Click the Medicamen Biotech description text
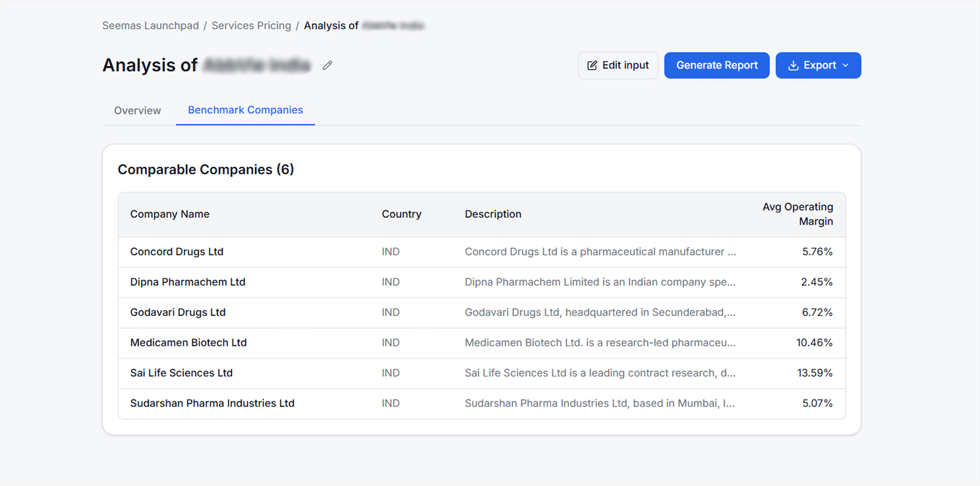This screenshot has width=980, height=486. pos(600,343)
